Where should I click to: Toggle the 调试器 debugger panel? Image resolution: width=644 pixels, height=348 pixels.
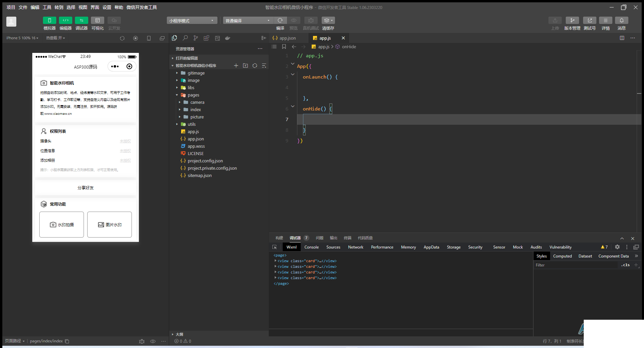82,21
